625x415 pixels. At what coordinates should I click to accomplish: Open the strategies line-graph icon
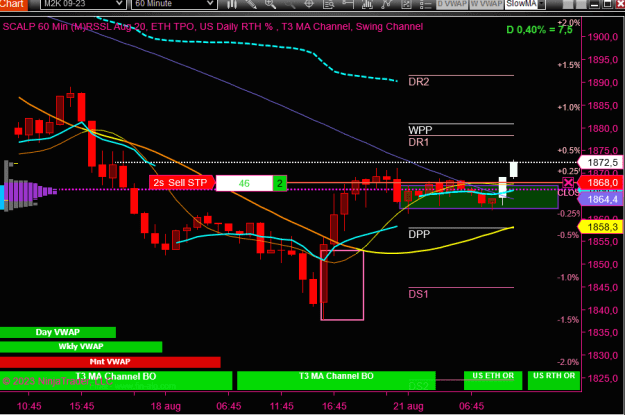386,4
